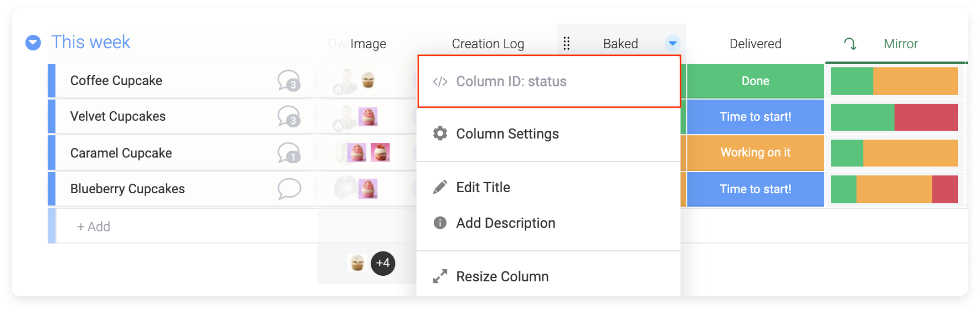Open Done status cell for Coffee Cupcake
Screen dimensions: 980x312
(x=755, y=81)
